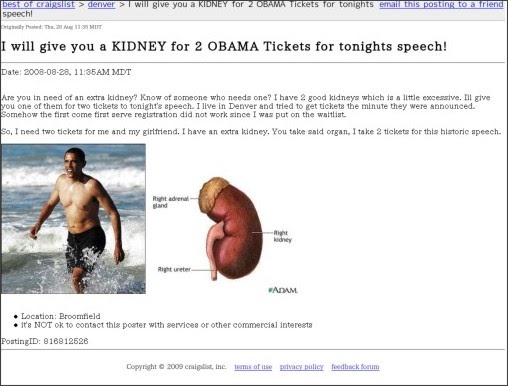This screenshot has width=508, height=386.
Task: Click email this posting to a friend
Action: (x=441, y=4)
